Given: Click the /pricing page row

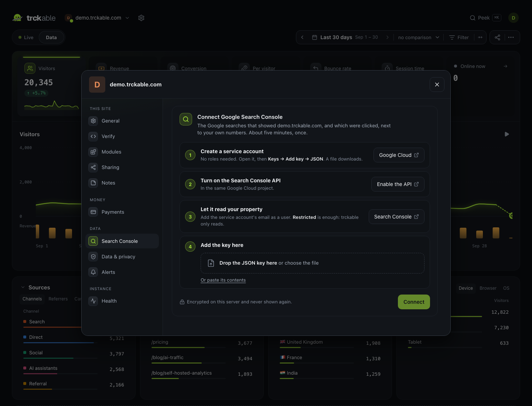Looking at the screenshot, I should click(202, 343).
